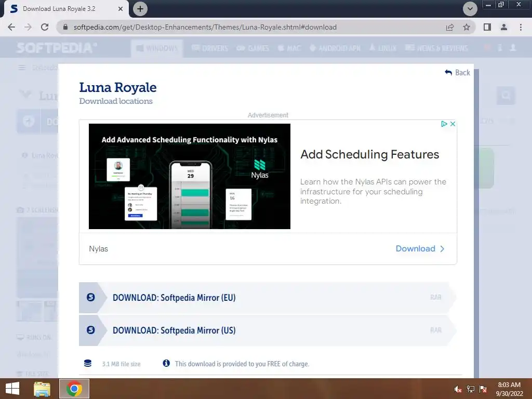Image resolution: width=532 pixels, height=399 pixels.
Task: Click the Nylas advertiser name
Action: (x=98, y=249)
